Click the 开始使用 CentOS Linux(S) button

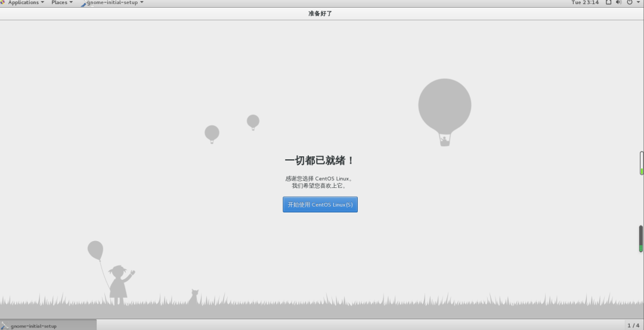coord(320,204)
